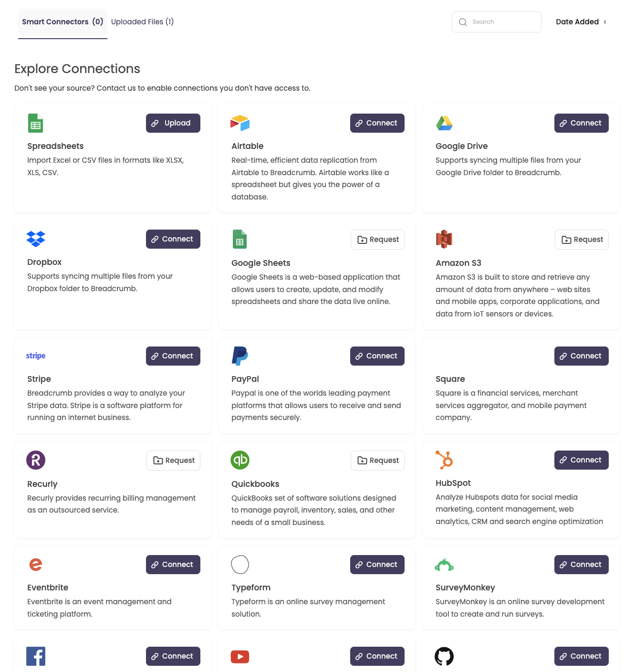635x672 pixels.
Task: Click the Spreadsheets green file icon
Action: point(35,123)
